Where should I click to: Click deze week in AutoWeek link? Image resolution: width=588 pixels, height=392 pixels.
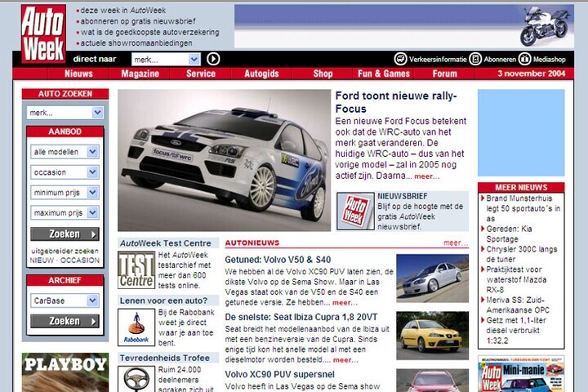123,11
